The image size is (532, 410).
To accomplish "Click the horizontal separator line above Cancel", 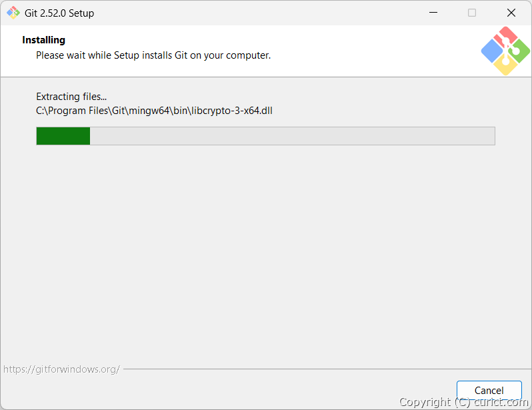I will pyautogui.click(x=320, y=369).
